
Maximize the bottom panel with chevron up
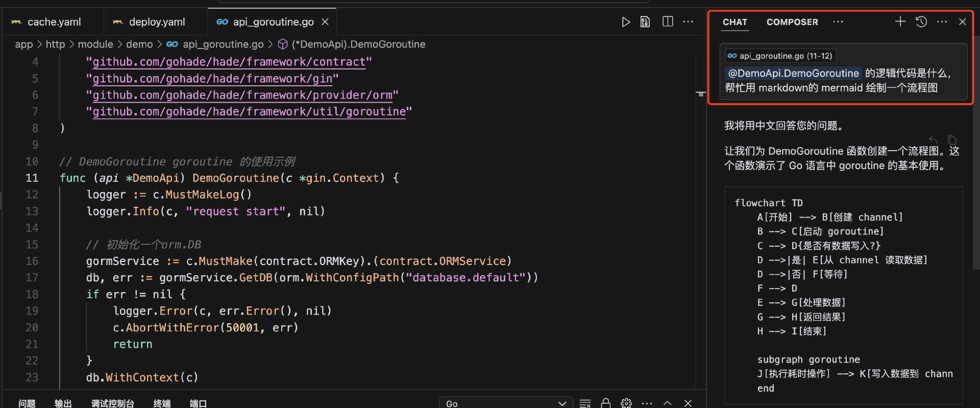click(x=667, y=403)
